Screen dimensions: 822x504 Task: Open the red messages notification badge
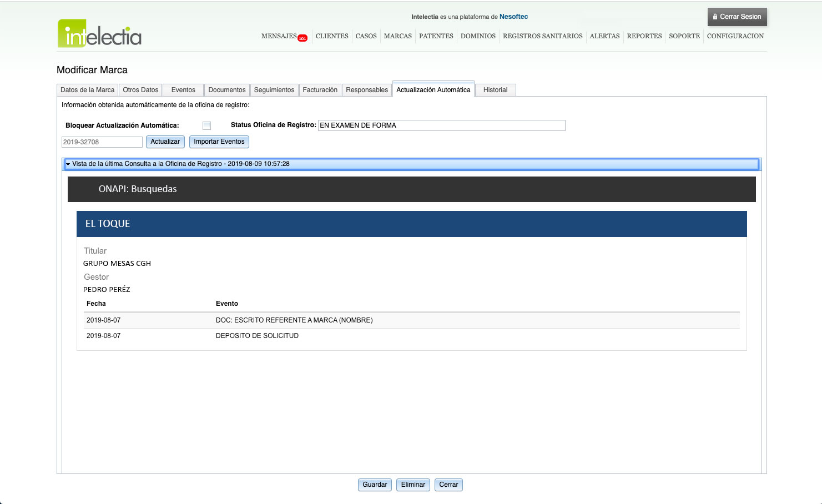(x=302, y=38)
